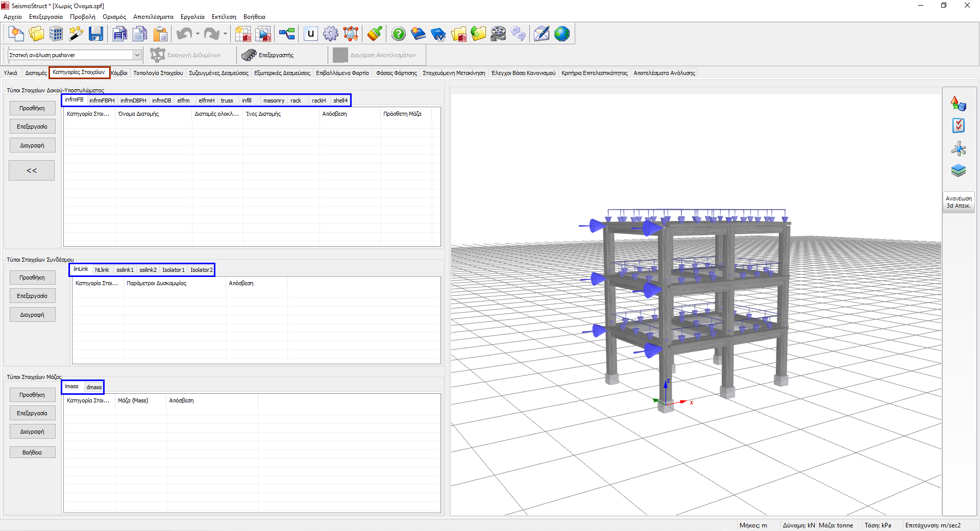Viewport: 980px width, 531px height.
Task: Click the globe web icon in toolbar
Action: 561,34
